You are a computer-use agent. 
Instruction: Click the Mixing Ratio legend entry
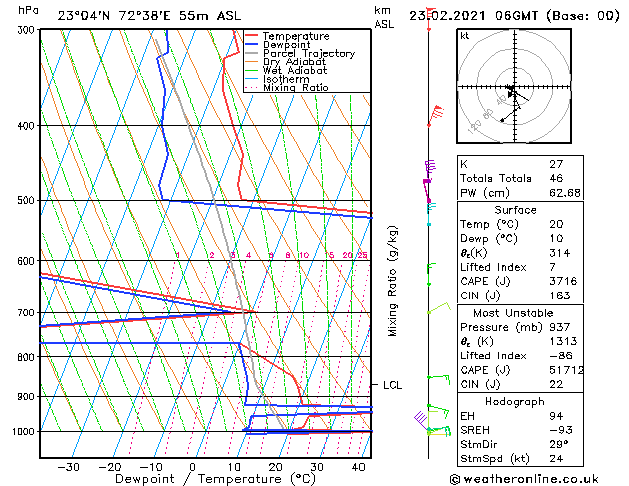click(287, 87)
